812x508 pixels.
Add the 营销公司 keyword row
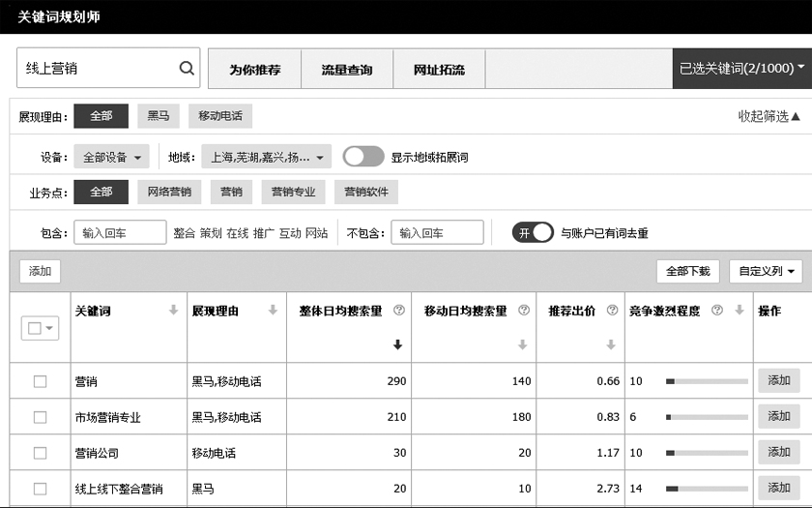coord(779,452)
